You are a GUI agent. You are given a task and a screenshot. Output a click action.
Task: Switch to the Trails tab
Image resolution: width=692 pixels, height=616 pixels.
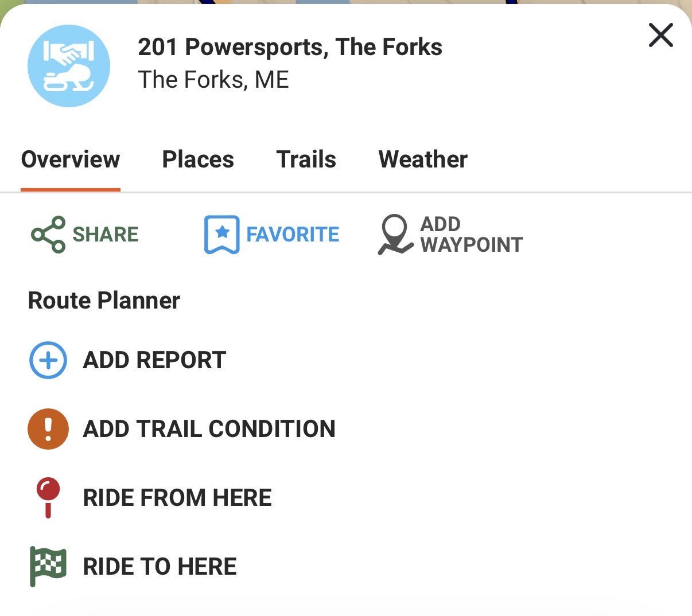(x=306, y=159)
